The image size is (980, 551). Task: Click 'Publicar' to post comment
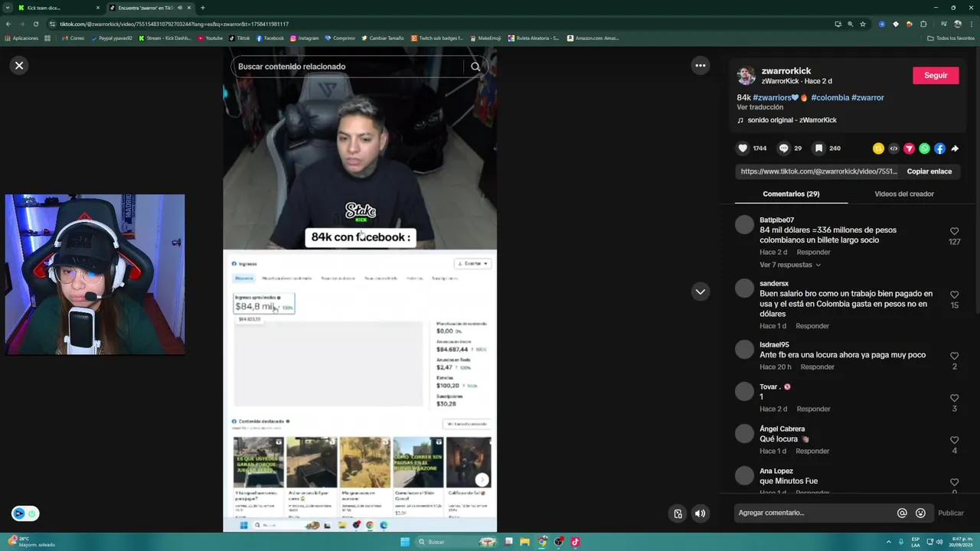[x=951, y=514]
